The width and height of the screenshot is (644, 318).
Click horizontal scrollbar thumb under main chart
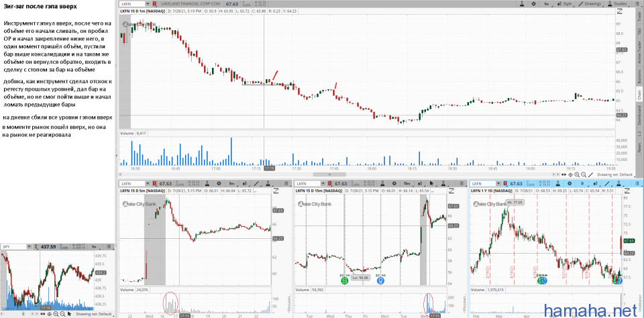click(329, 174)
